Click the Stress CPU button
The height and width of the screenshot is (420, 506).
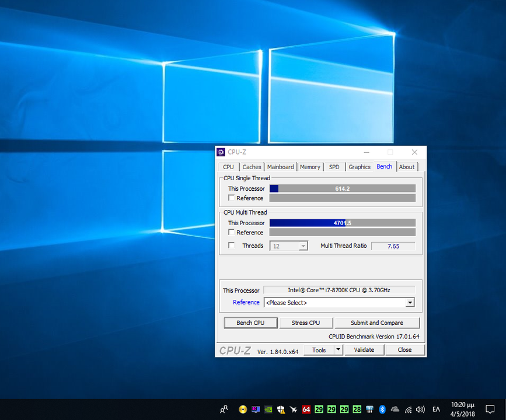pos(306,323)
